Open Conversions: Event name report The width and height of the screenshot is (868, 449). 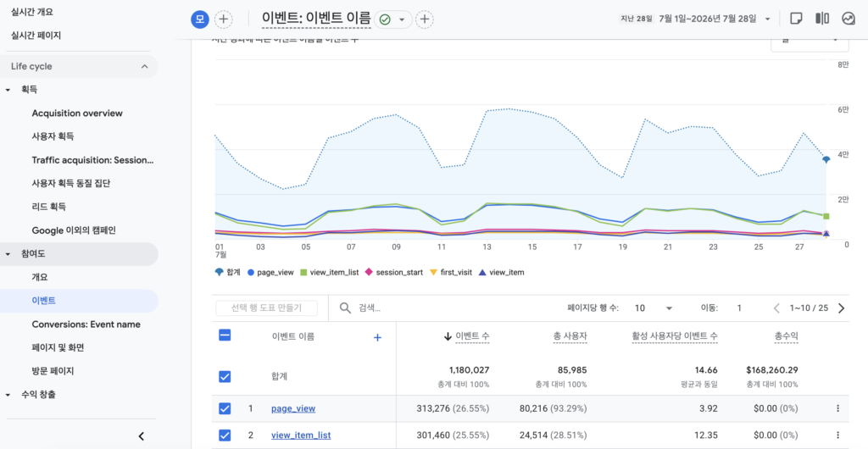pyautogui.click(x=86, y=324)
